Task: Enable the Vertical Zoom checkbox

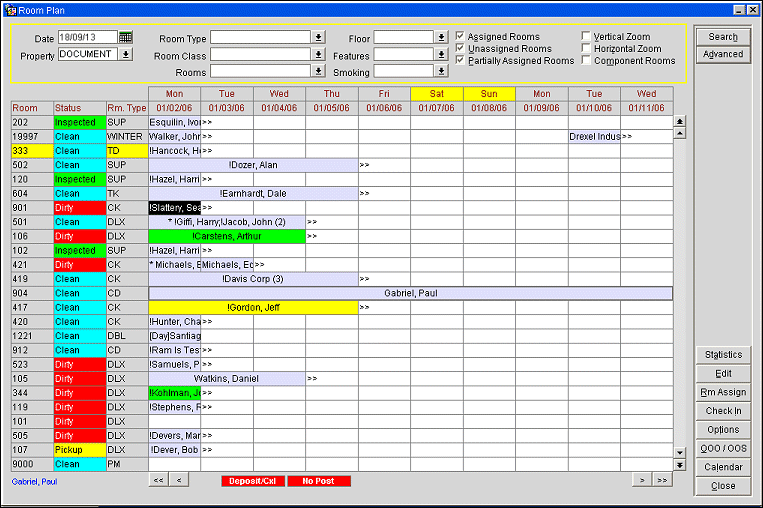Action: pyautogui.click(x=586, y=37)
